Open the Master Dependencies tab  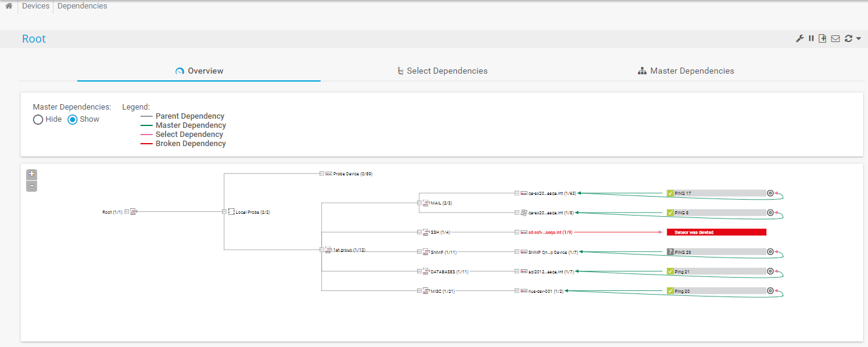[686, 71]
